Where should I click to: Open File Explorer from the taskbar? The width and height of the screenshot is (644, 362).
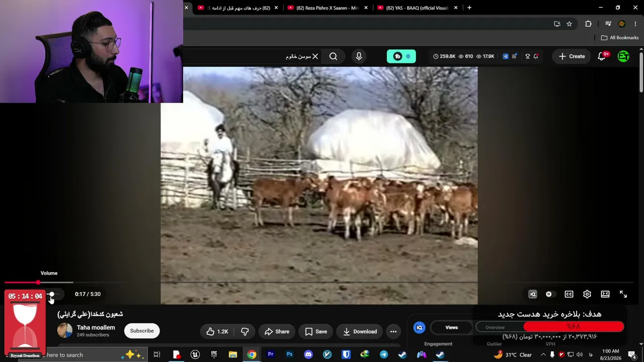point(232,355)
